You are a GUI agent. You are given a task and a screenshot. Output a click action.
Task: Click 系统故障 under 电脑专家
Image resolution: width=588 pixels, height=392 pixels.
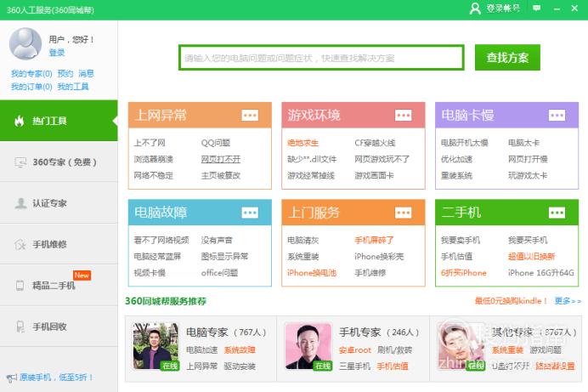coord(240,350)
